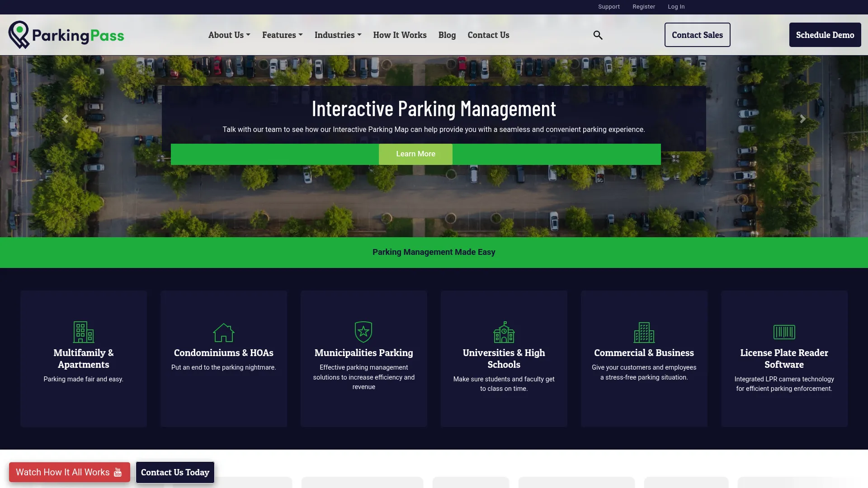
Task: Expand the About Us dropdown
Action: click(229, 35)
